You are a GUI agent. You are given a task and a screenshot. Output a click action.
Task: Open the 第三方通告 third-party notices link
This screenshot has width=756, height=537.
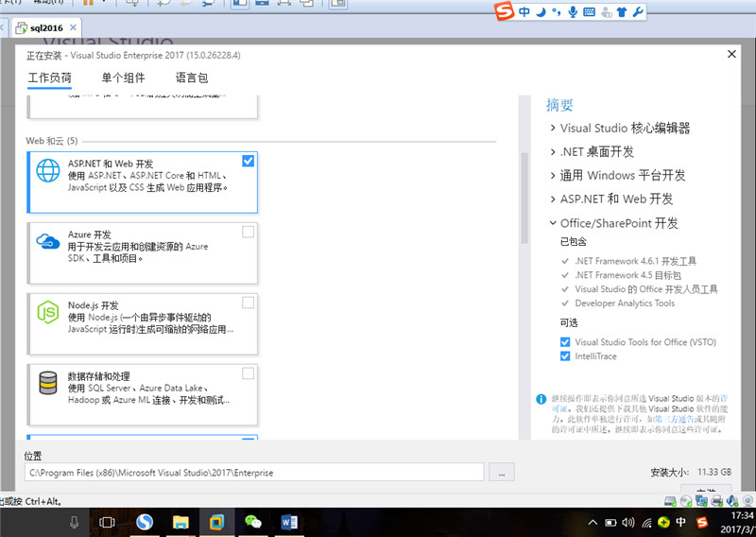[x=675, y=419]
